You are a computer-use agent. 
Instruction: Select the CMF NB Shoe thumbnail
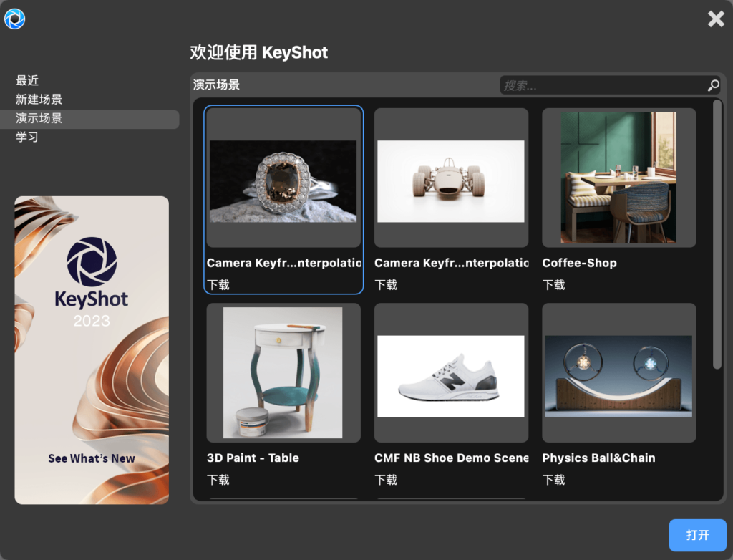pos(451,373)
